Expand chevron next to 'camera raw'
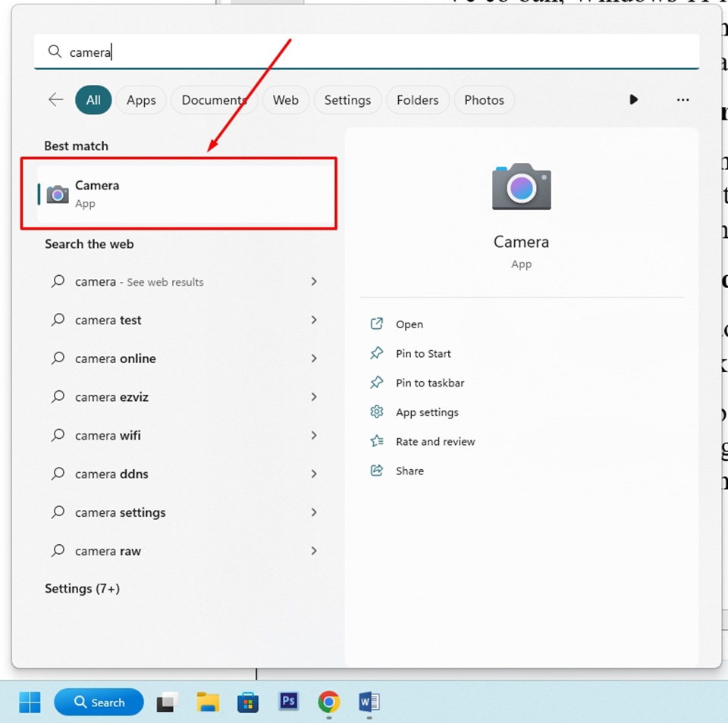Viewport: 728px width, 723px height. [314, 551]
